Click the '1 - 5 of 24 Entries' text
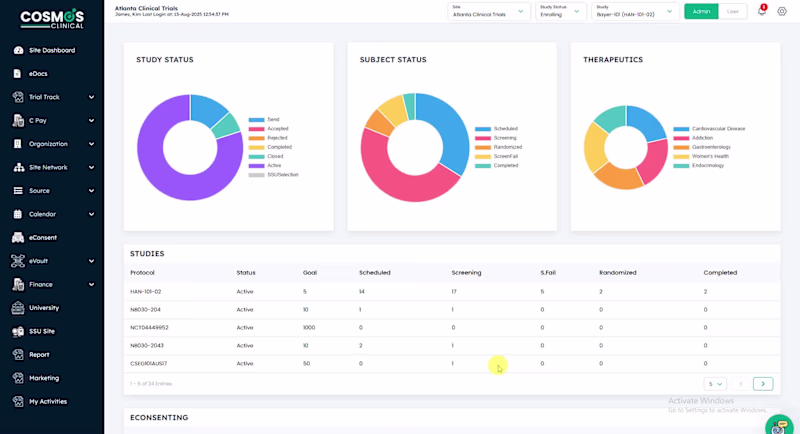Image resolution: width=800 pixels, height=434 pixels. tap(151, 384)
